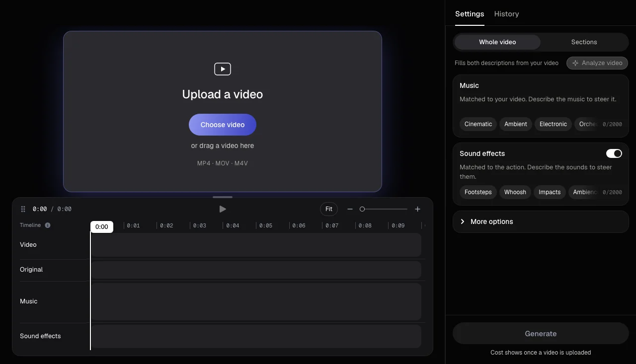Zoom out timeline with minus icon
This screenshot has width=636, height=364.
(350, 209)
